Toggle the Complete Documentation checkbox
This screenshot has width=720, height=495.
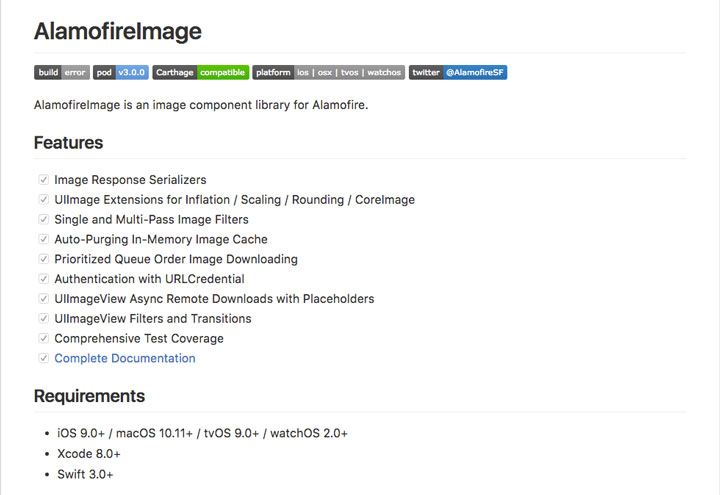44,358
